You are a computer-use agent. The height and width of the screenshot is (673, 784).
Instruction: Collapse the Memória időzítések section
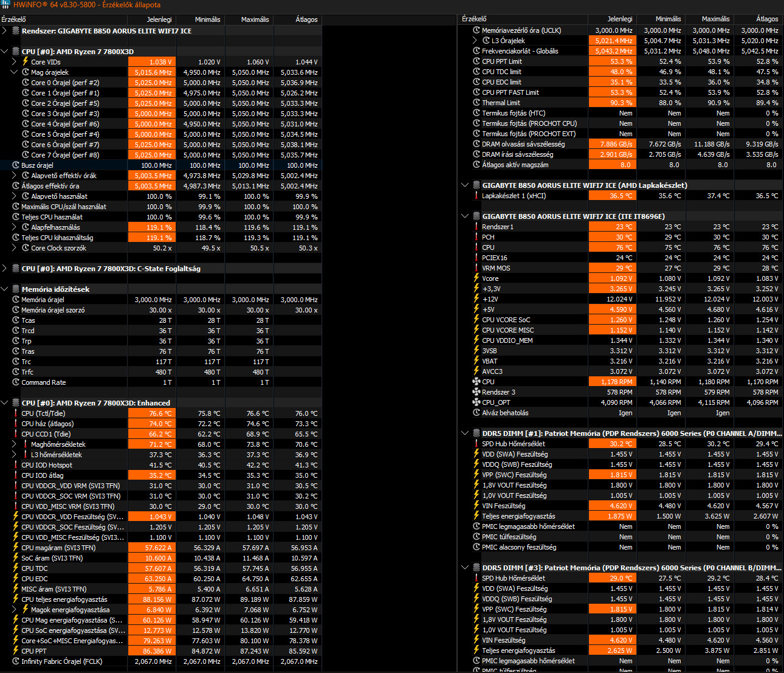tap(5, 289)
